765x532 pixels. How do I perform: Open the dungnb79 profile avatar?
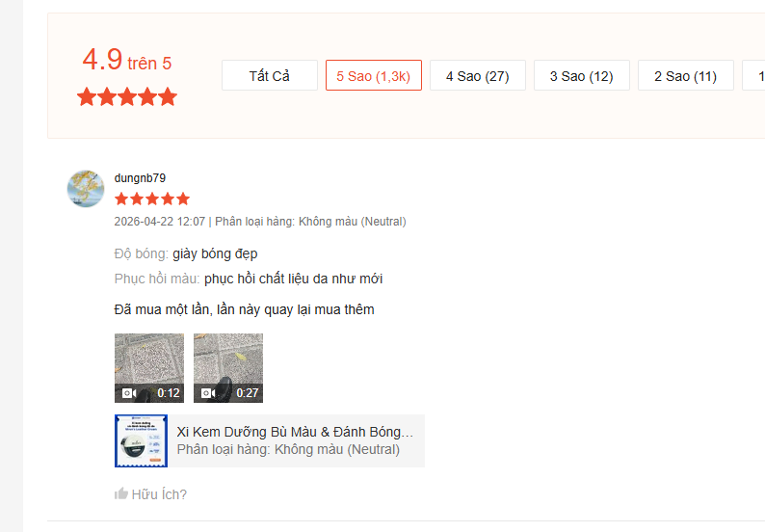coord(86,189)
